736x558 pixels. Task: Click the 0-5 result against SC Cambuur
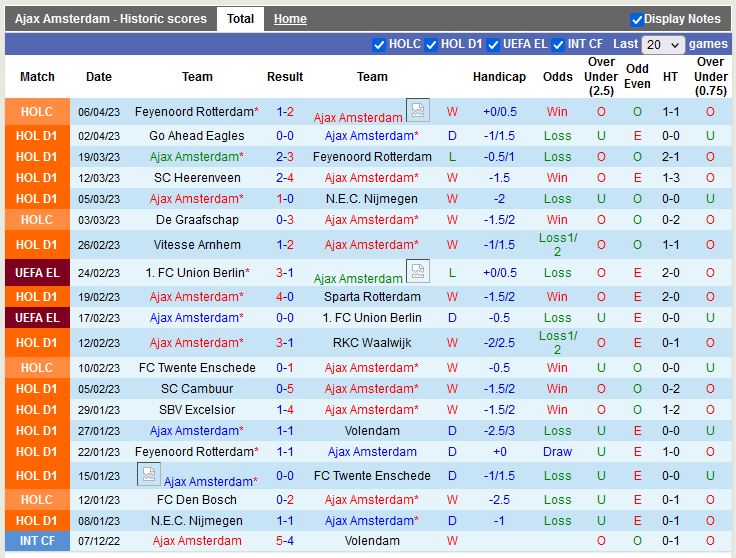pyautogui.click(x=285, y=389)
